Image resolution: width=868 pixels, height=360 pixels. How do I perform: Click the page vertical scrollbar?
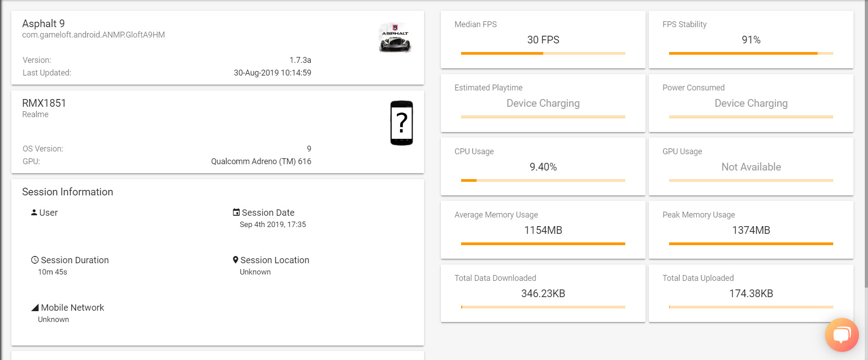pyautogui.click(x=866, y=145)
